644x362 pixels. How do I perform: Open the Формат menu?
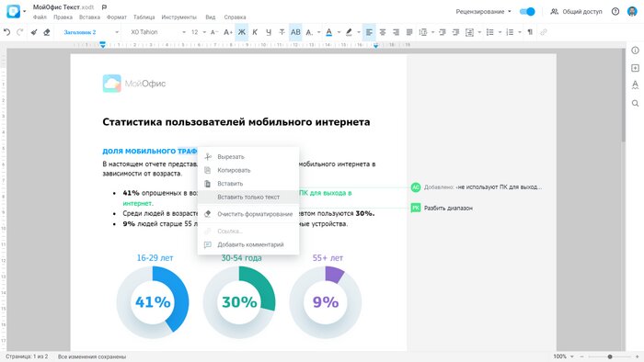(117, 17)
